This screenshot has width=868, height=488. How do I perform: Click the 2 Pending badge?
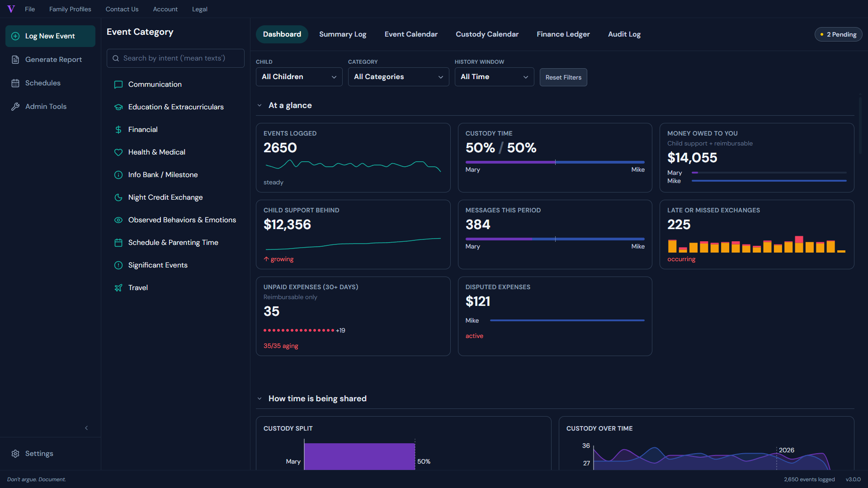click(838, 34)
